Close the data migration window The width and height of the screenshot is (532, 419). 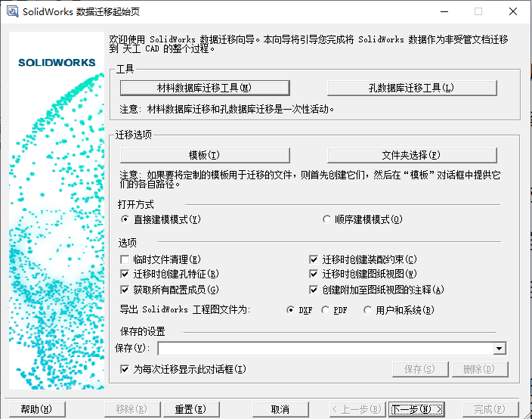513,11
